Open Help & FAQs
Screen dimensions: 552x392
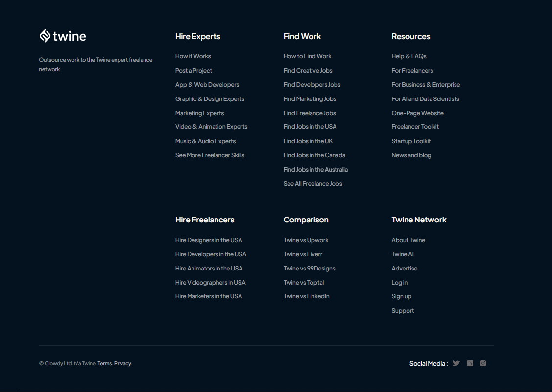[x=408, y=56]
